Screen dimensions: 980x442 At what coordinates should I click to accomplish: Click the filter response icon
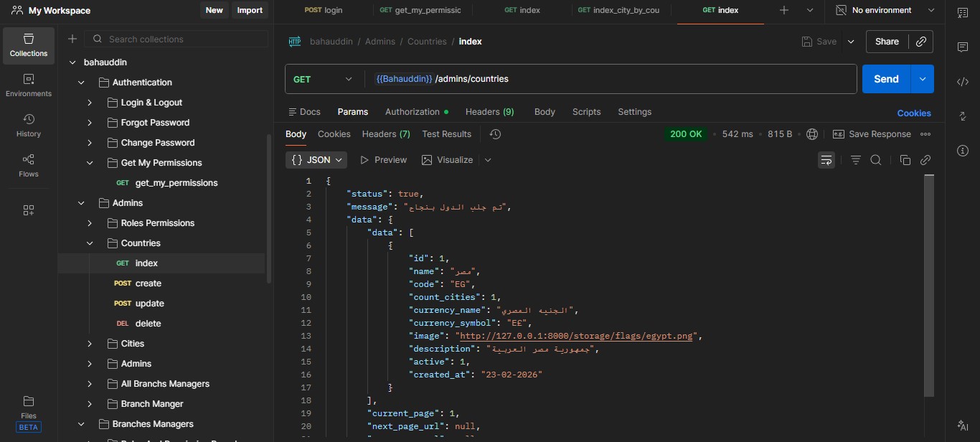(855, 160)
